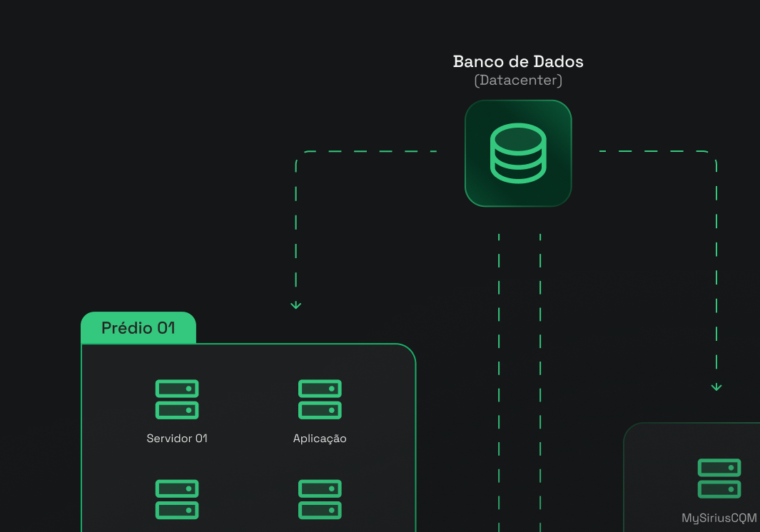This screenshot has width=760, height=532.
Task: Click the top-left corner of the MySiriusCQM panel
Action: coord(628,428)
